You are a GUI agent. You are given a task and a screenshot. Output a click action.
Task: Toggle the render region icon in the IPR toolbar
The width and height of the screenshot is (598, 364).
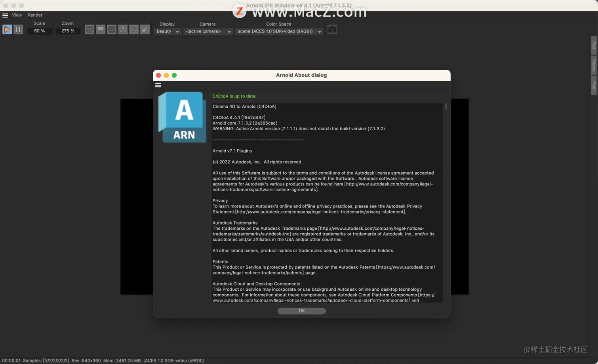point(90,30)
